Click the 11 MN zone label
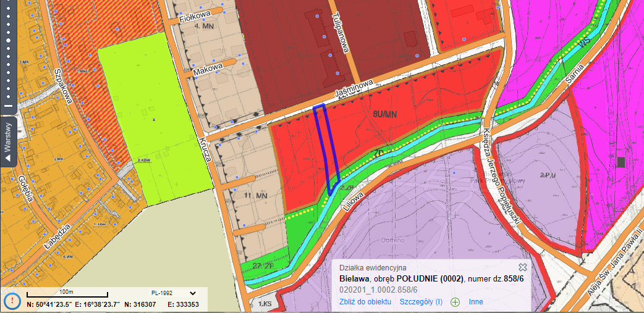Image resolution: width=644 pixels, height=313 pixels. (x=255, y=196)
